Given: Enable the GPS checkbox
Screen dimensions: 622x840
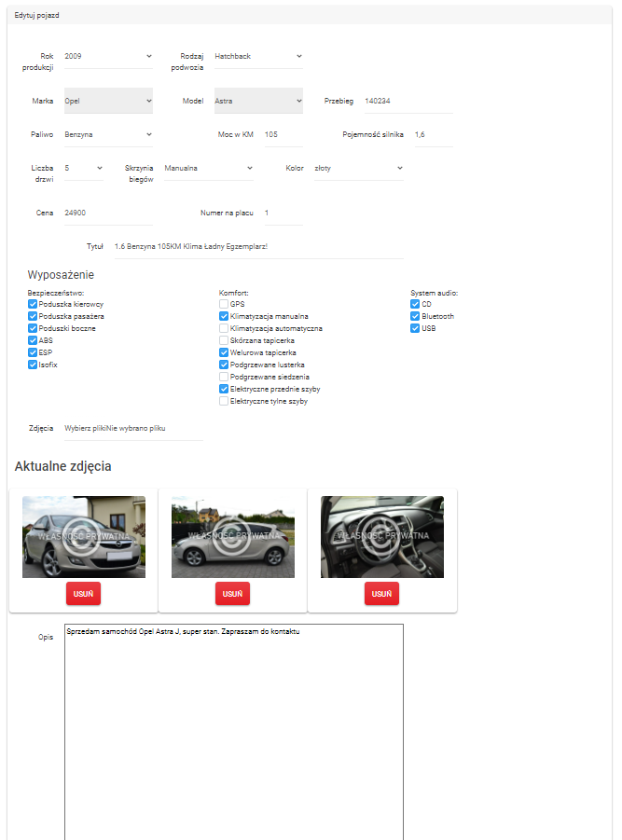Looking at the screenshot, I should (x=224, y=304).
